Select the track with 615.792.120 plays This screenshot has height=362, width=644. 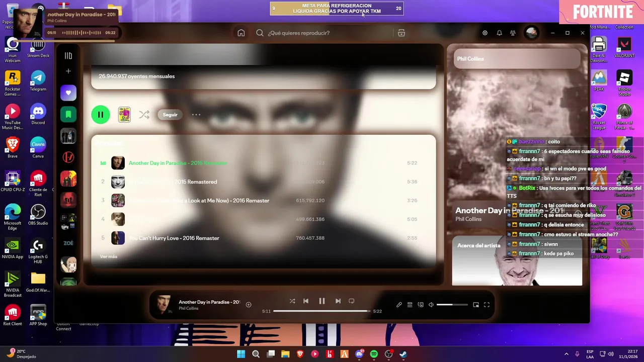263,201
